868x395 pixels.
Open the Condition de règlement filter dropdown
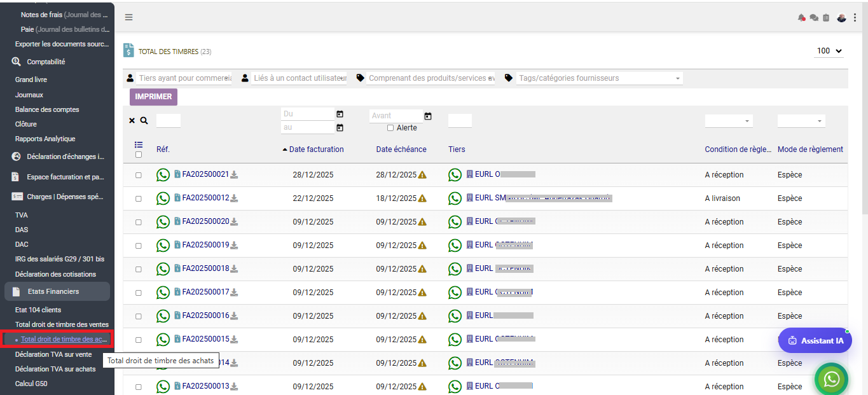click(729, 121)
